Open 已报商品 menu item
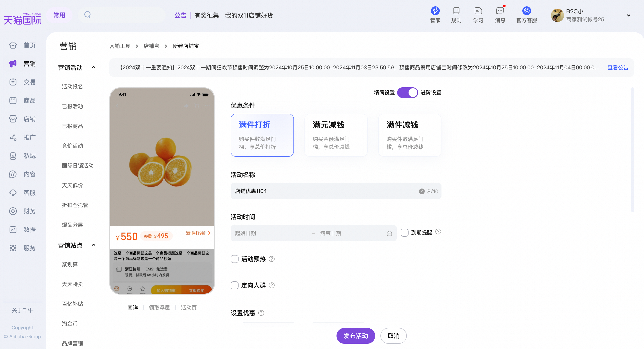Image resolution: width=644 pixels, height=349 pixels. pyautogui.click(x=72, y=126)
